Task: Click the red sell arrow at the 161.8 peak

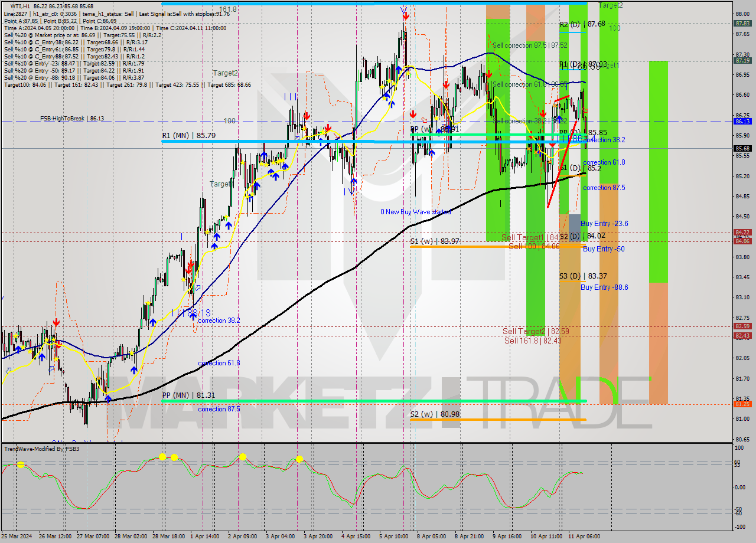Action: [406, 15]
